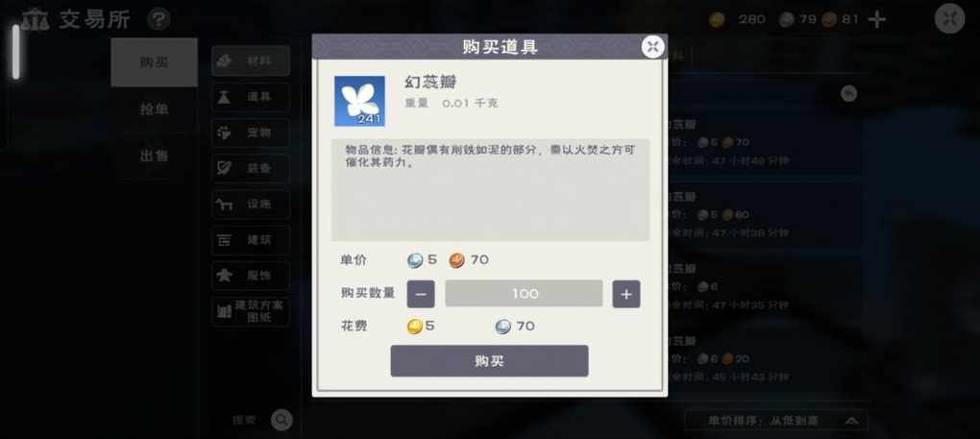Screen dimensions: 980x439
Task: Click the refresh icon above listings
Action: tap(848, 94)
